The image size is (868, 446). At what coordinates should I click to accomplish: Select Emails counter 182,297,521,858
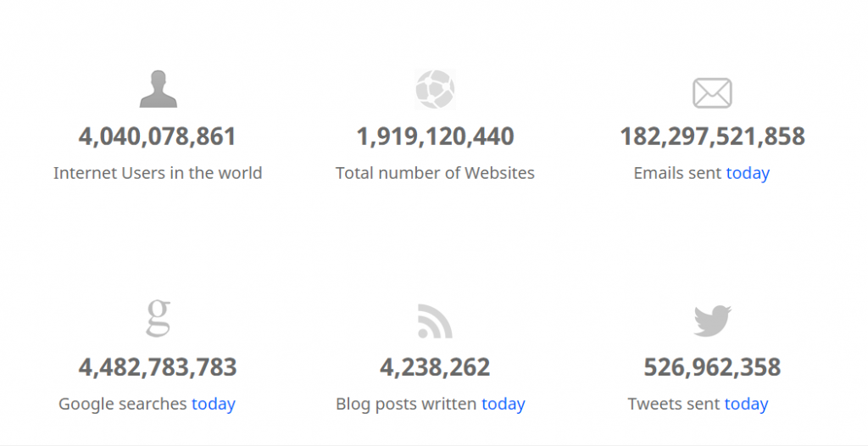pos(712,137)
